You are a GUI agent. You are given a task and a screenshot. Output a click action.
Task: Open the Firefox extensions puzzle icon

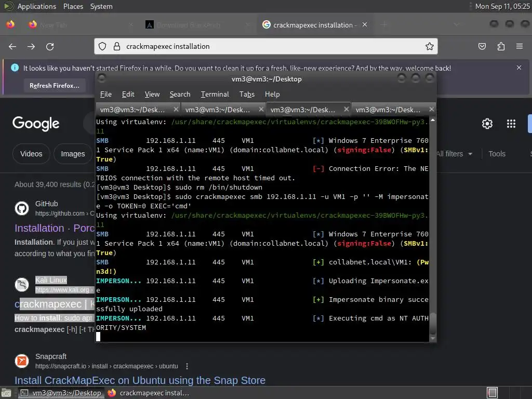tap(501, 46)
